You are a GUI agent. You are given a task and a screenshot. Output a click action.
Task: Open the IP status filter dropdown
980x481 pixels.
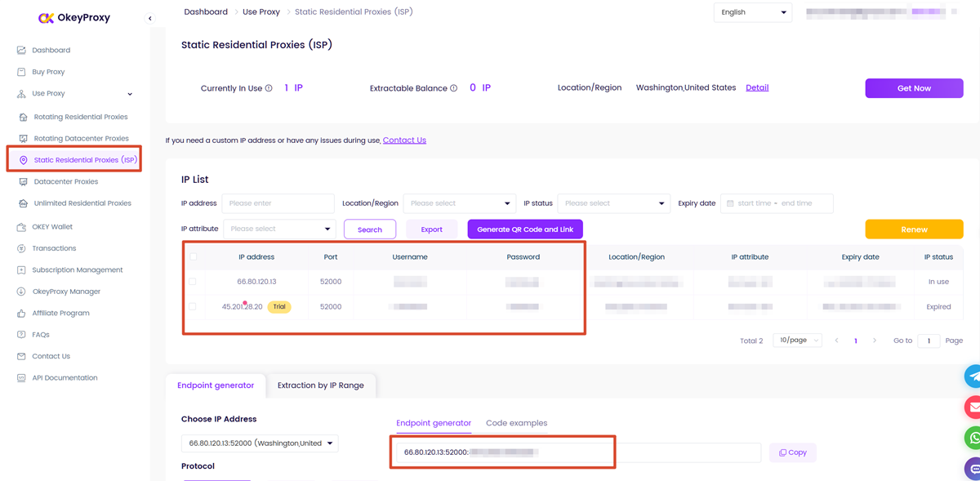pos(614,203)
